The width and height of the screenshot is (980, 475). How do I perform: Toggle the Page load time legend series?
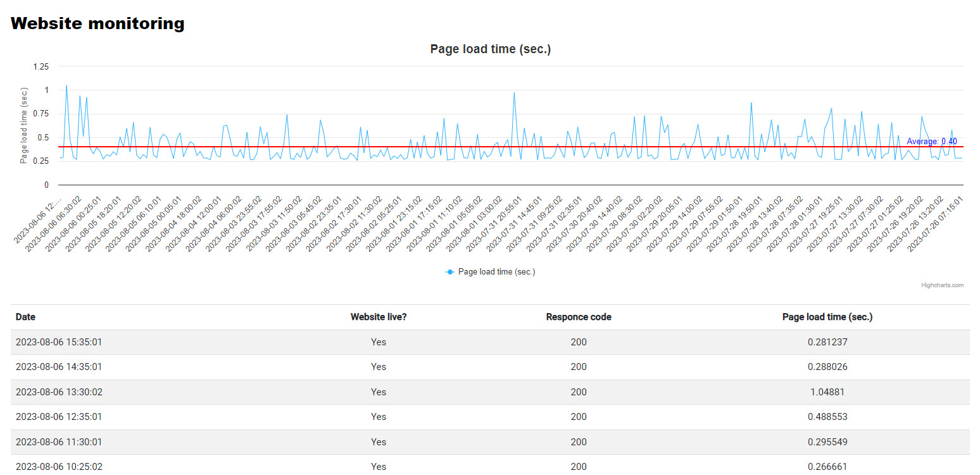pos(496,272)
